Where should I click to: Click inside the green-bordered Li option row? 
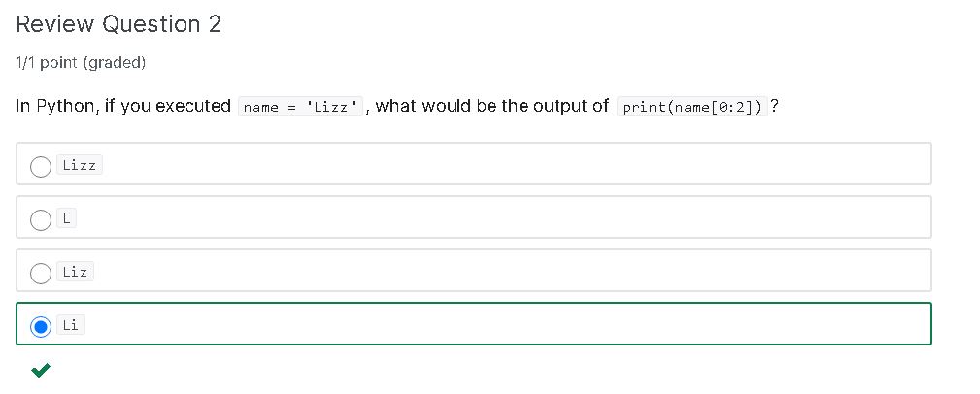(x=500, y=323)
